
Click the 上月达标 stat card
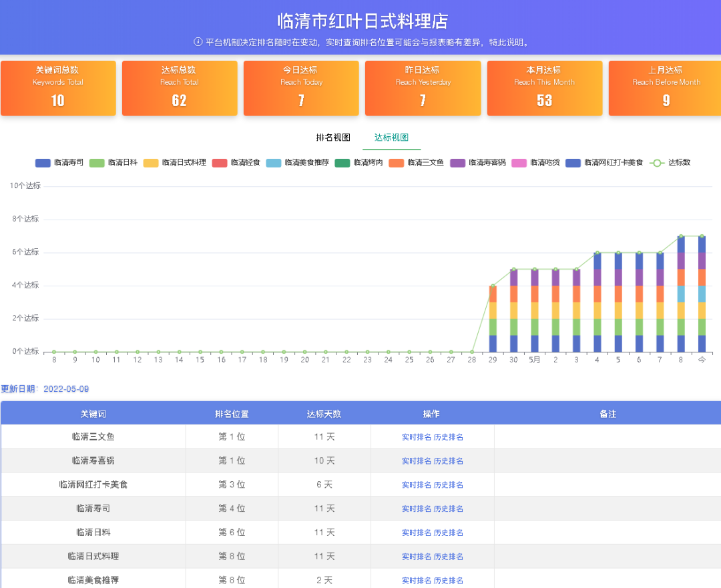tap(665, 88)
